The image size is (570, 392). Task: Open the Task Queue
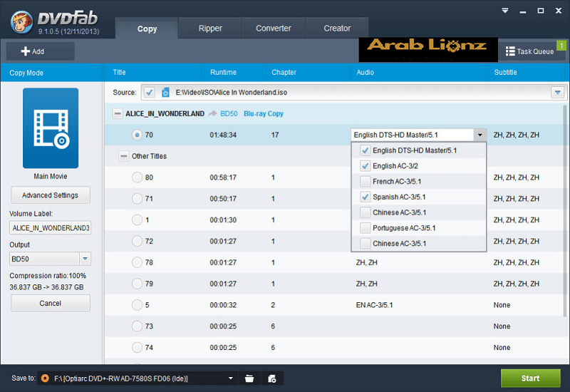530,51
